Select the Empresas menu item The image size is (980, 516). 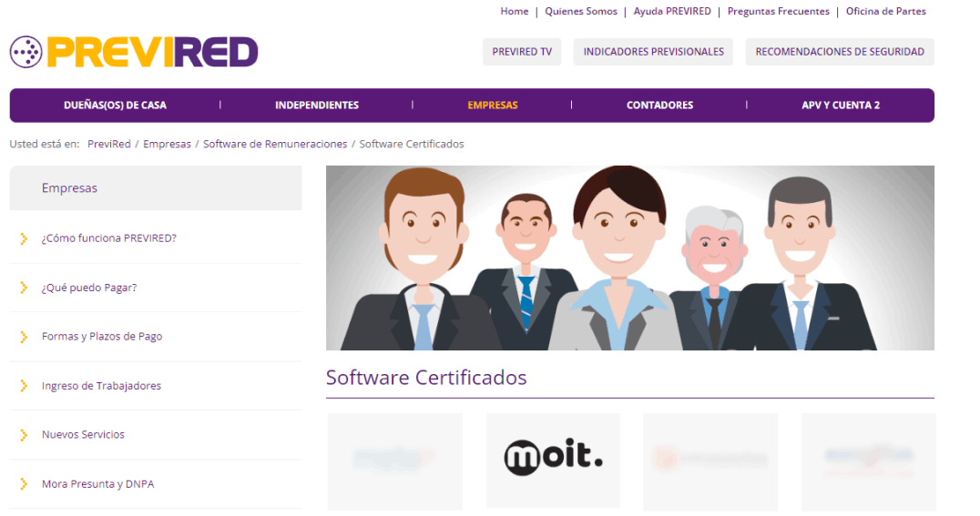point(493,105)
